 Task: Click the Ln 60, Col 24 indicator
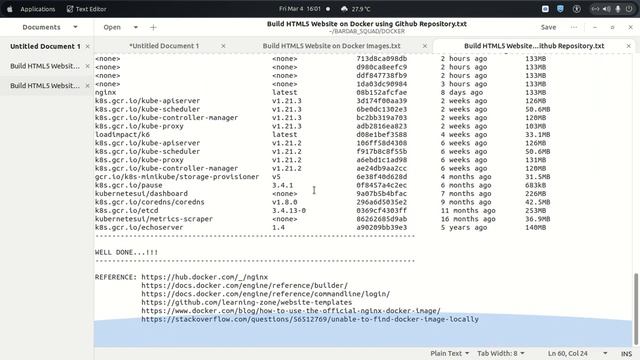(x=568, y=353)
